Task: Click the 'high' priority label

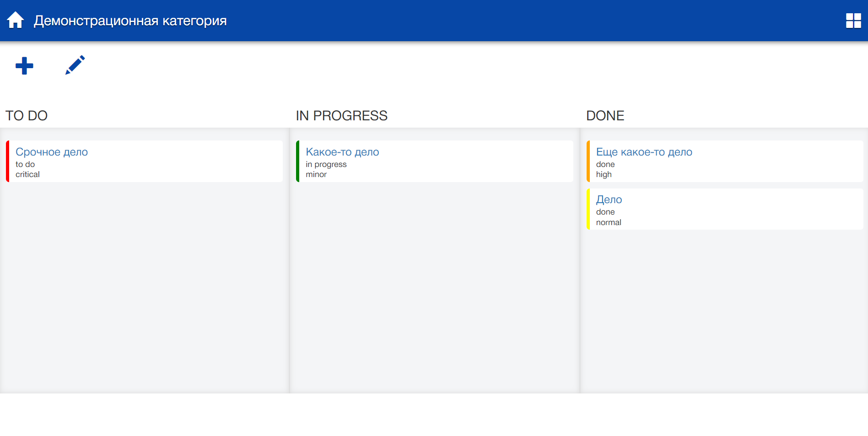Action: [604, 174]
